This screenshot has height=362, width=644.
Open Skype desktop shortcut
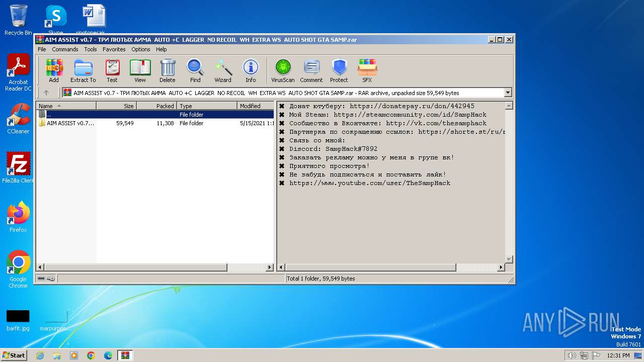pyautogui.click(x=55, y=20)
